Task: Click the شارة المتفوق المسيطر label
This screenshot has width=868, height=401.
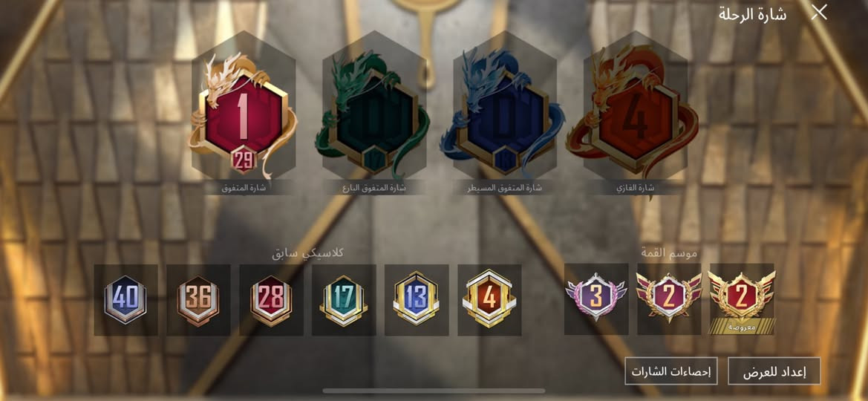Action: point(504,188)
